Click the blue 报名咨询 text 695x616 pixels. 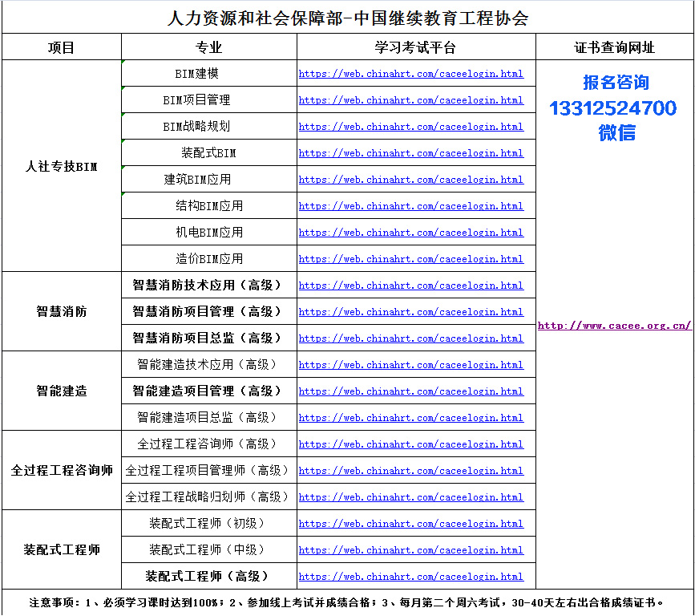[x=616, y=83]
